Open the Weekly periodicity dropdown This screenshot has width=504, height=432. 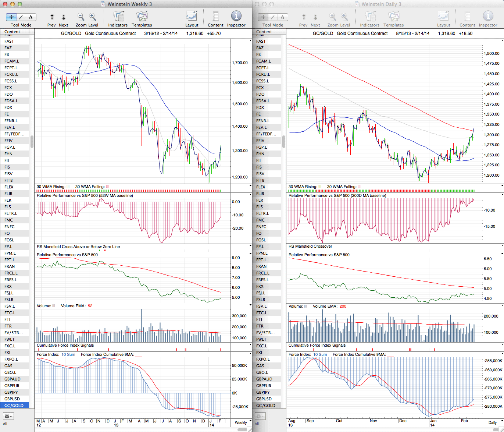pos(243,422)
